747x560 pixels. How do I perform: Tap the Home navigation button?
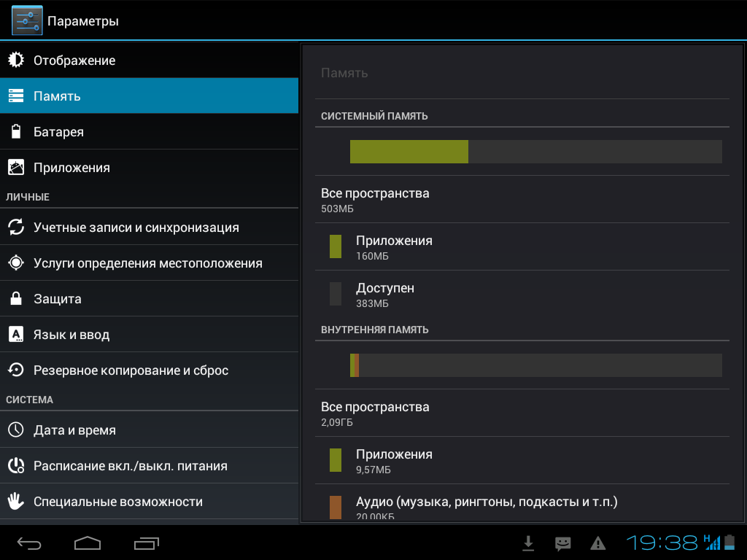coord(88,543)
